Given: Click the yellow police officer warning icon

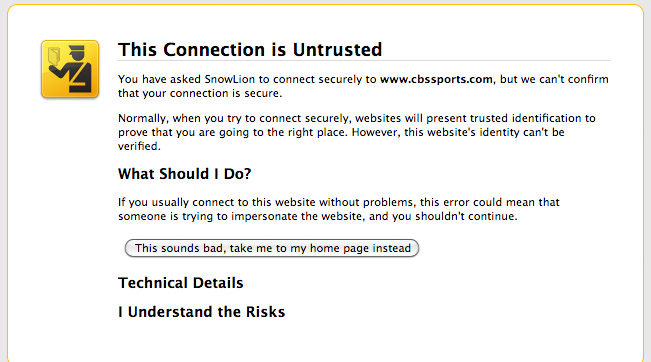Looking at the screenshot, I should coord(70,69).
